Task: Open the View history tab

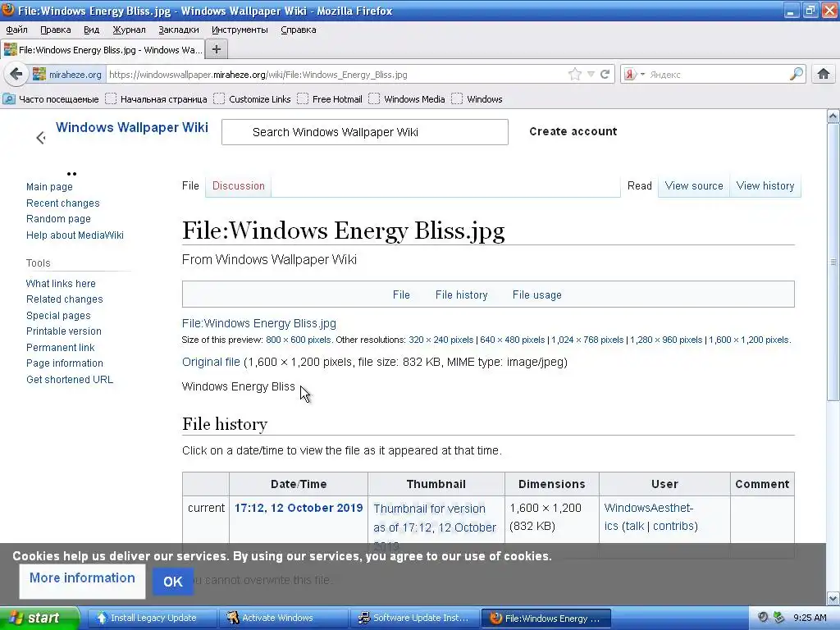Action: [x=765, y=186]
